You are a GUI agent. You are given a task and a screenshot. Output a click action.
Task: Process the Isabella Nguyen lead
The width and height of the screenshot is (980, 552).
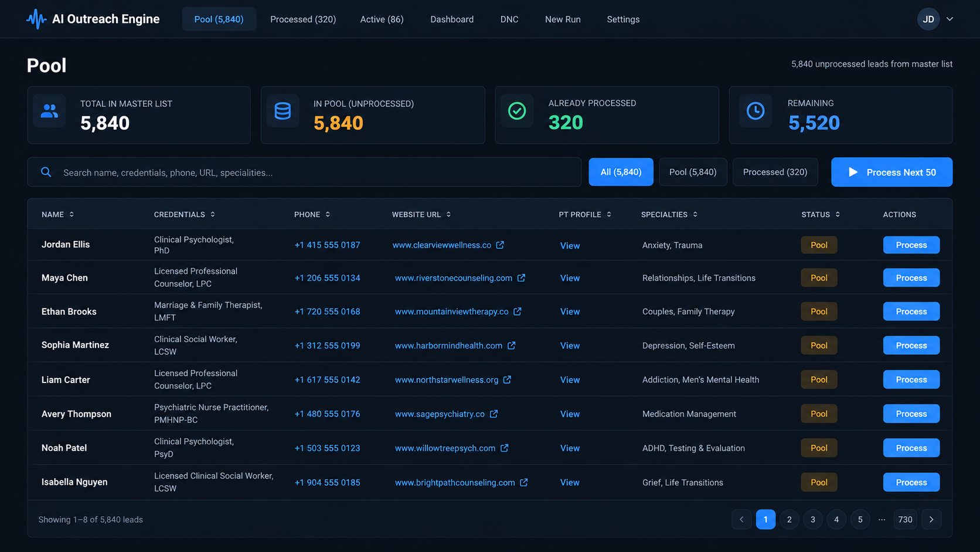tap(911, 482)
